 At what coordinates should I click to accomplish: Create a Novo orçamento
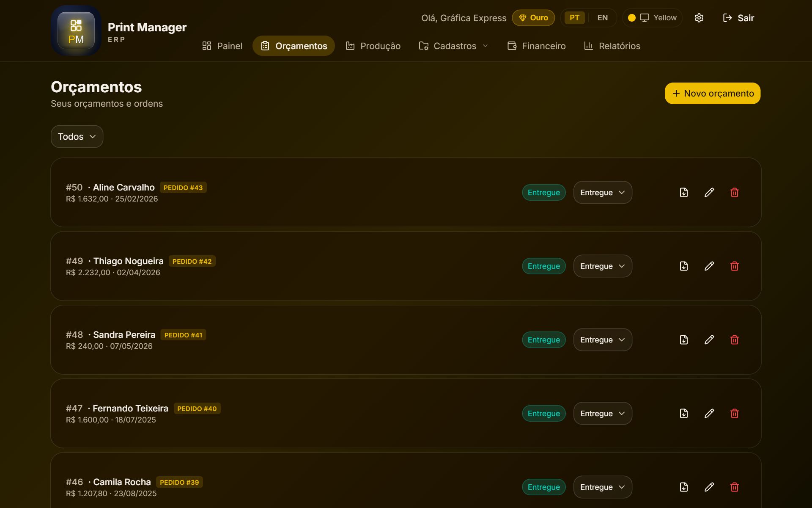713,94
